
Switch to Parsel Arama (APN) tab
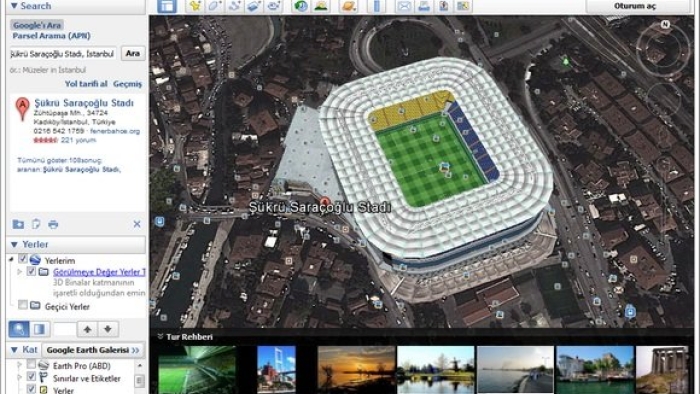coord(51,36)
